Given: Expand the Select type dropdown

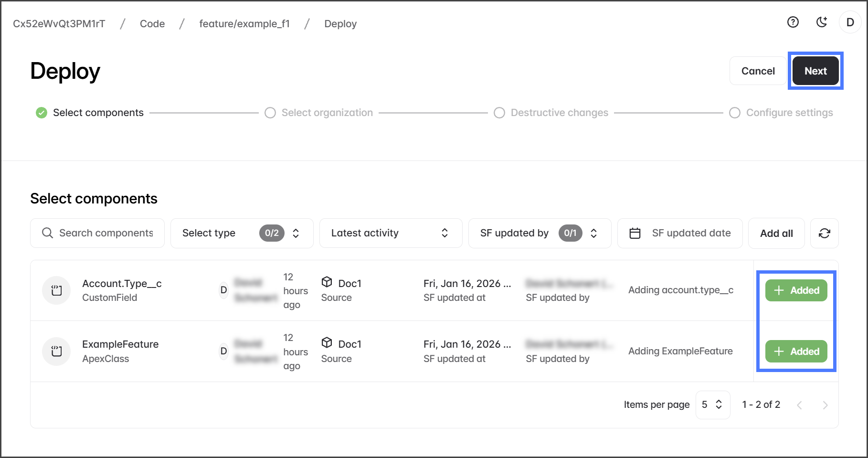Looking at the screenshot, I should tap(242, 233).
